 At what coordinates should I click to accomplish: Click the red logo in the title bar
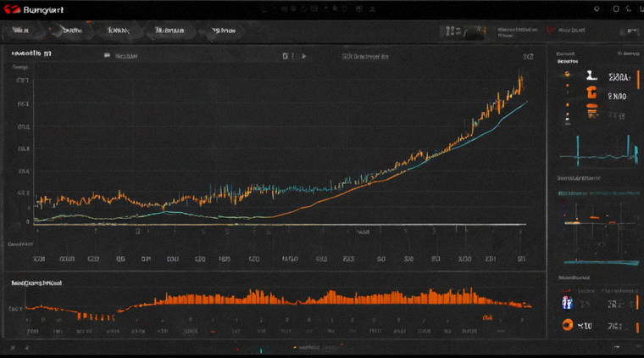pos(13,9)
